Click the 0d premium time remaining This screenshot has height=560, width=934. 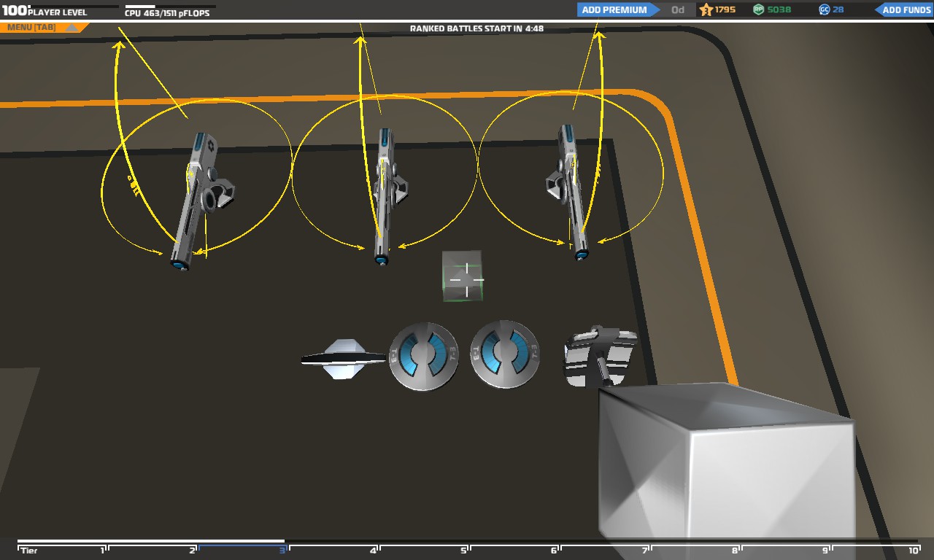(678, 10)
